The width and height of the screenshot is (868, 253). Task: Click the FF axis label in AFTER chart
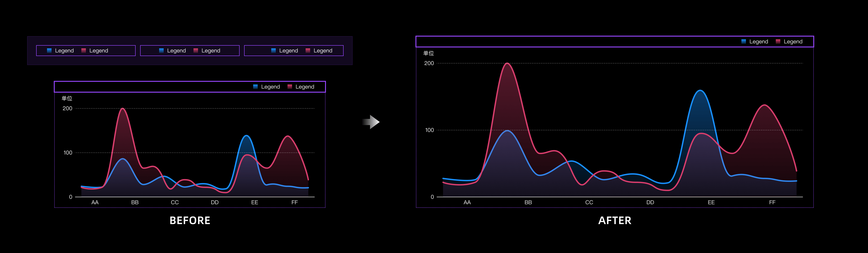tap(772, 202)
